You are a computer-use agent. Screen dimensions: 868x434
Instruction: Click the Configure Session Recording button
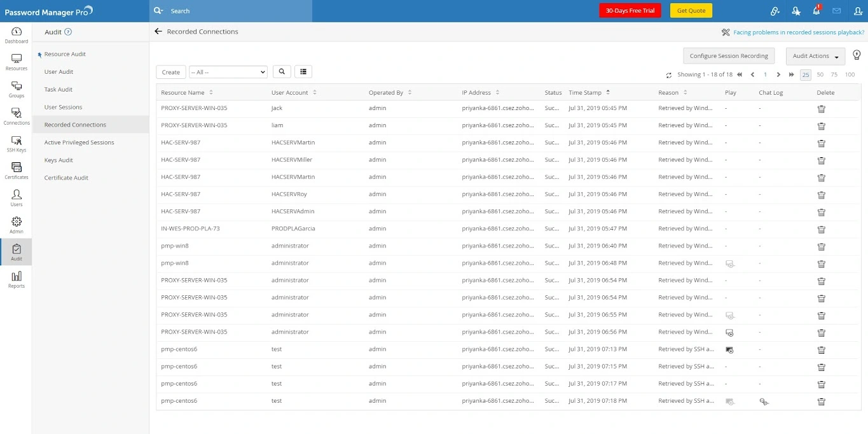[x=729, y=56]
